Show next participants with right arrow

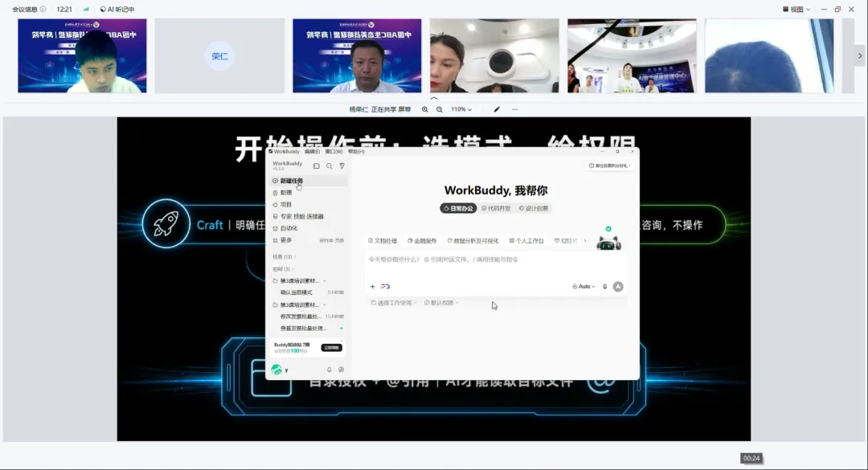(860, 56)
